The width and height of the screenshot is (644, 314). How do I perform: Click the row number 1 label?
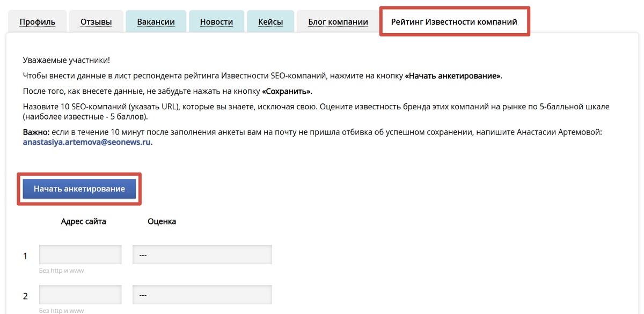(25, 256)
